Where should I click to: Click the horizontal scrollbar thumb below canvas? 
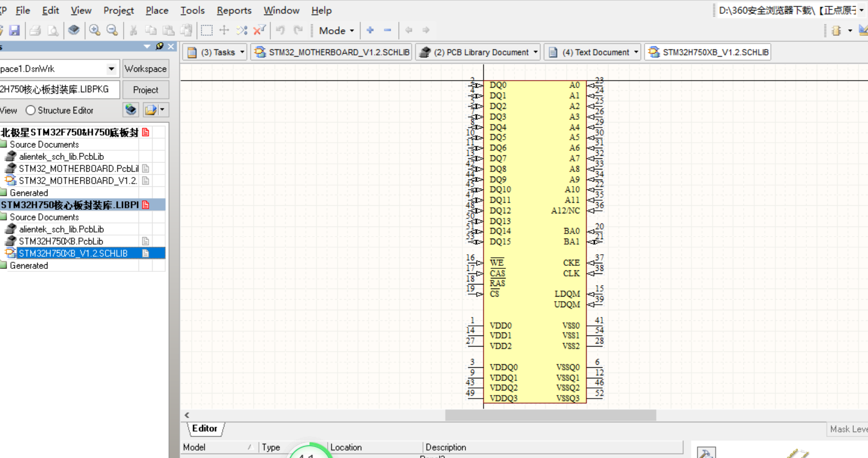coord(550,415)
